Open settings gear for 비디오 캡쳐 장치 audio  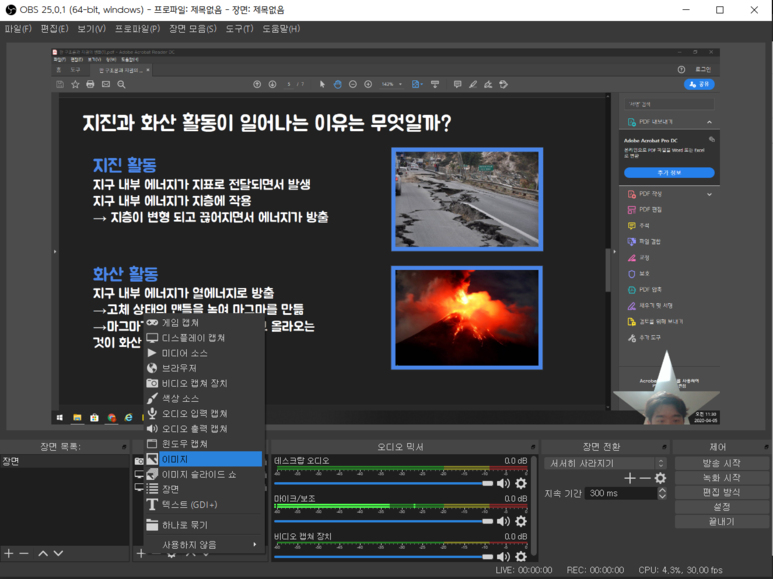point(521,556)
